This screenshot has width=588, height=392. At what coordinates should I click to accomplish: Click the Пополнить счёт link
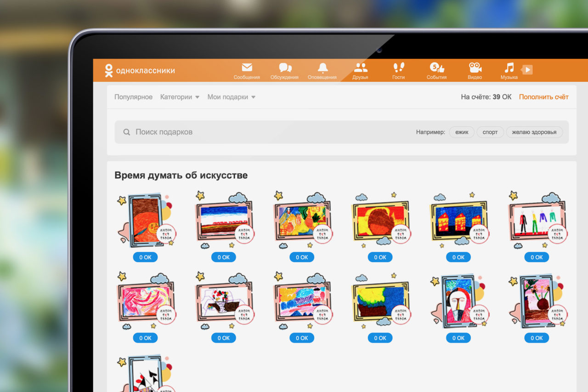(543, 97)
